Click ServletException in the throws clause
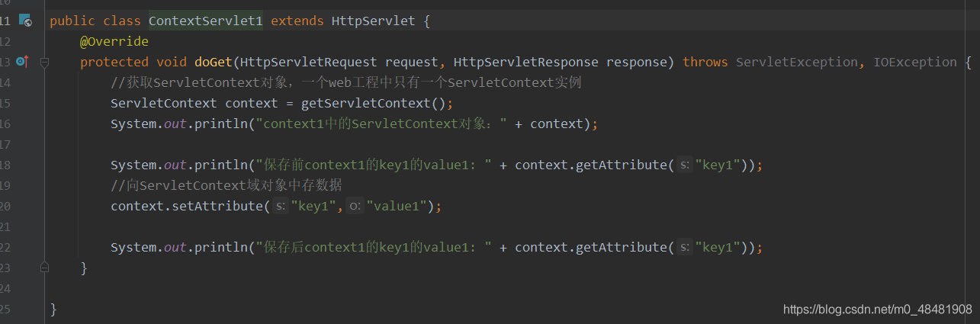This screenshot has height=324, width=980. (x=797, y=62)
